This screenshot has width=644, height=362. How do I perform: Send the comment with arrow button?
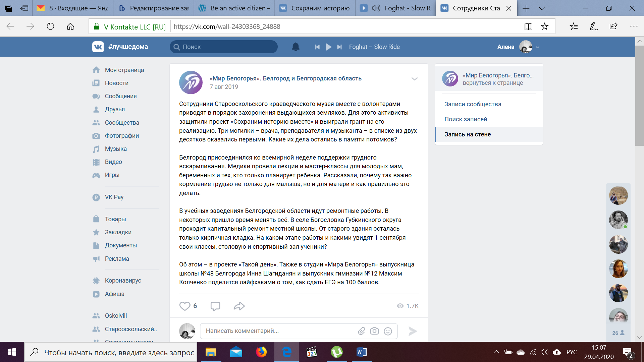pos(413,331)
